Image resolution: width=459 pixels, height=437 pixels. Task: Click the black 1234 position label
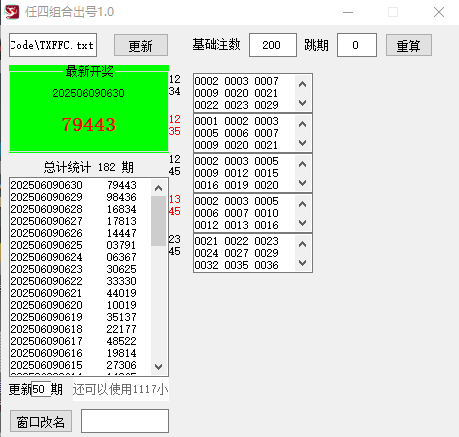pos(175,85)
